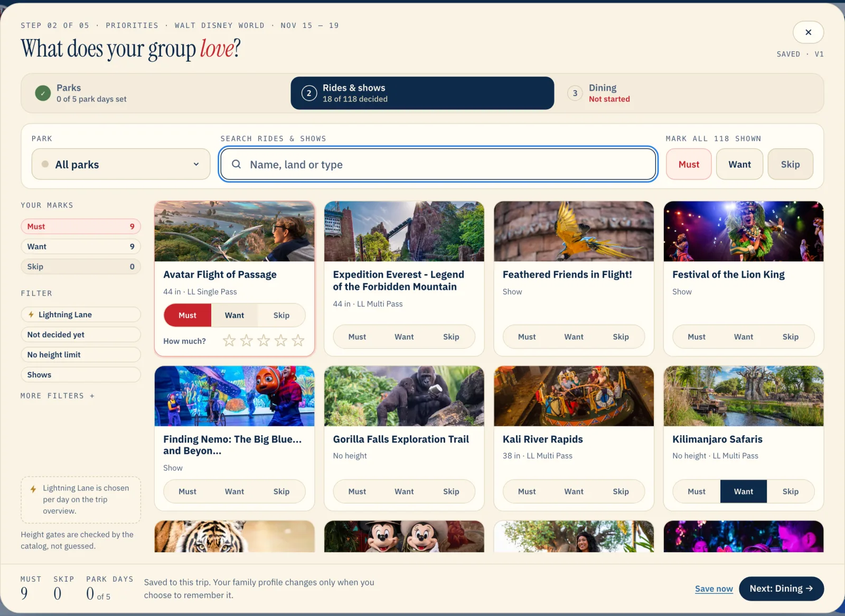Rate Avatar Flight of Passage one star
845x616 pixels.
[229, 340]
